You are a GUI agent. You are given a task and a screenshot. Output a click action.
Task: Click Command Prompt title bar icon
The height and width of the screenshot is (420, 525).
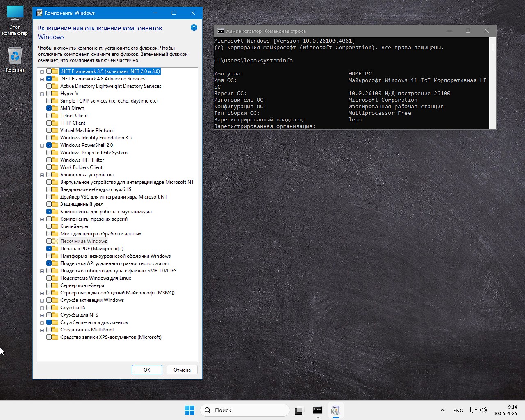click(221, 31)
